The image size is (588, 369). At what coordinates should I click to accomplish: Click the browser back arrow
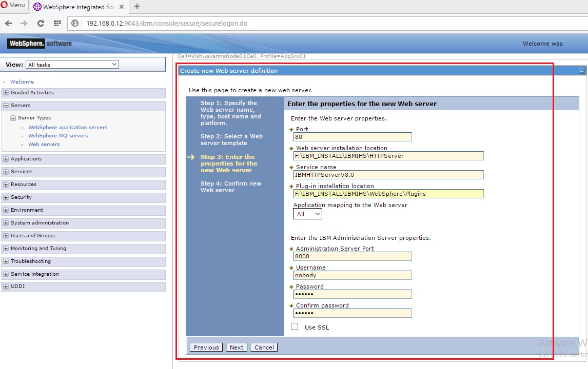click(8, 23)
